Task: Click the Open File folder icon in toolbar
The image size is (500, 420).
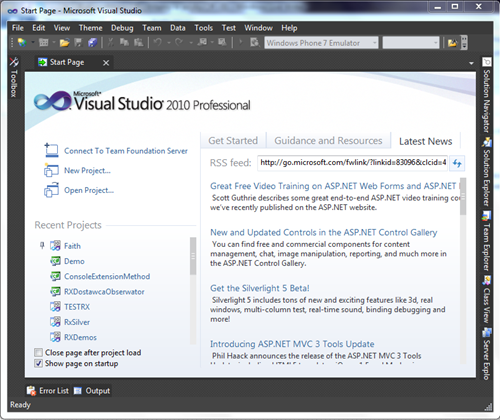Action: point(64,42)
